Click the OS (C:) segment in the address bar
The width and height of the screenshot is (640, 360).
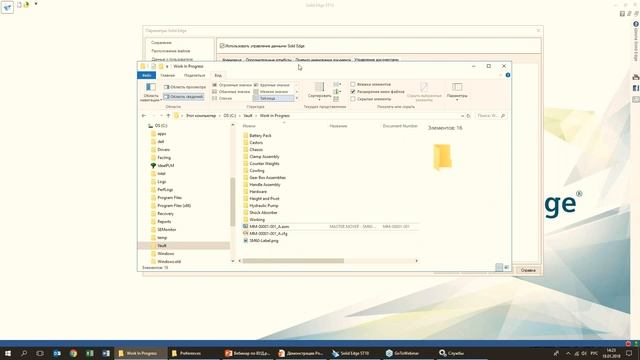(230, 116)
